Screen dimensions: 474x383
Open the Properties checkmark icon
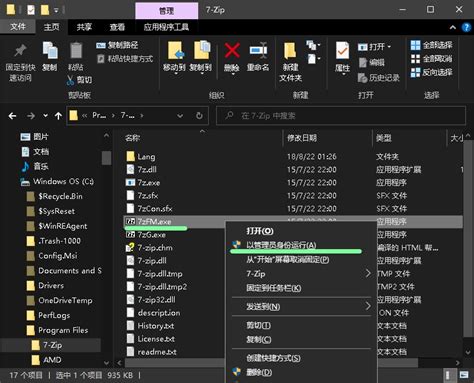pos(342,51)
